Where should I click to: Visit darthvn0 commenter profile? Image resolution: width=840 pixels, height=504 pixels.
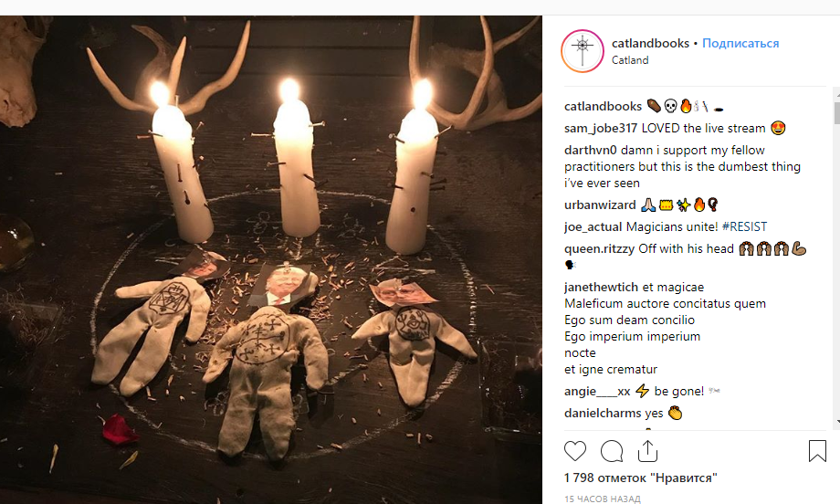pyautogui.click(x=591, y=150)
